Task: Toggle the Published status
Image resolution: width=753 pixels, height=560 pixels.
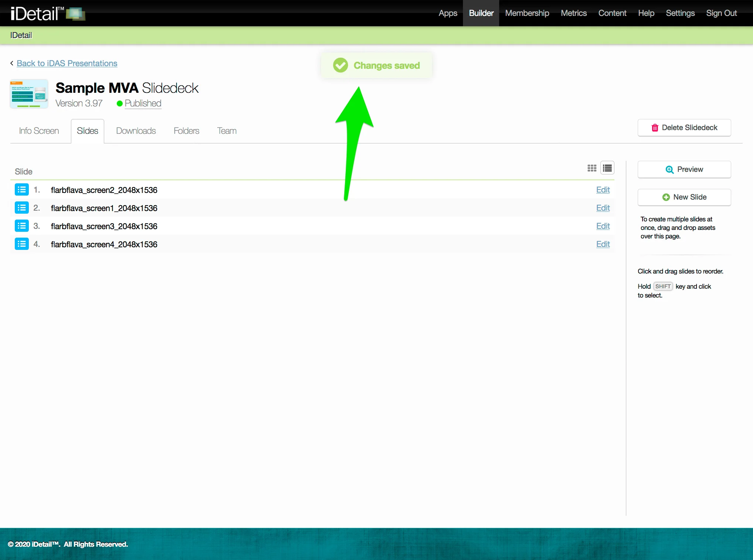Action: click(143, 103)
